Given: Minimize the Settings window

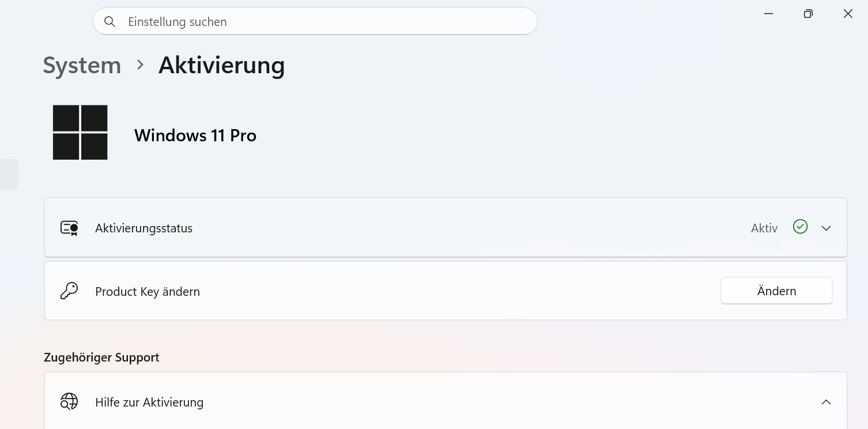Looking at the screenshot, I should (x=768, y=14).
